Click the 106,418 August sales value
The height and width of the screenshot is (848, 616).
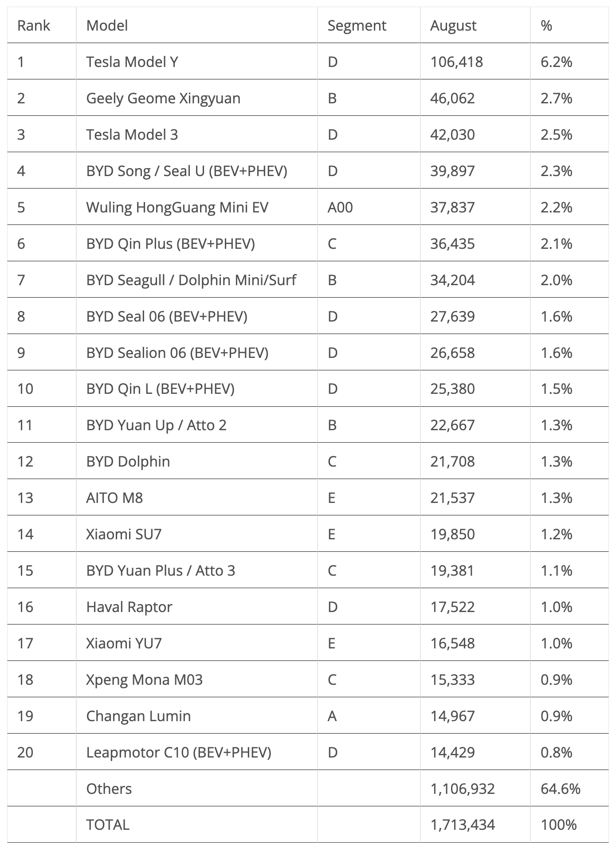[456, 62]
